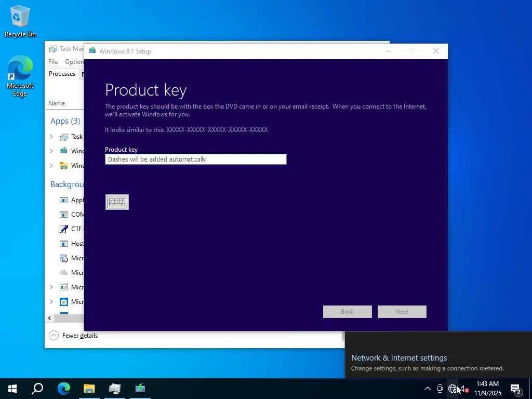Click the Windows 8.1 Setup title bar icon

click(92, 51)
